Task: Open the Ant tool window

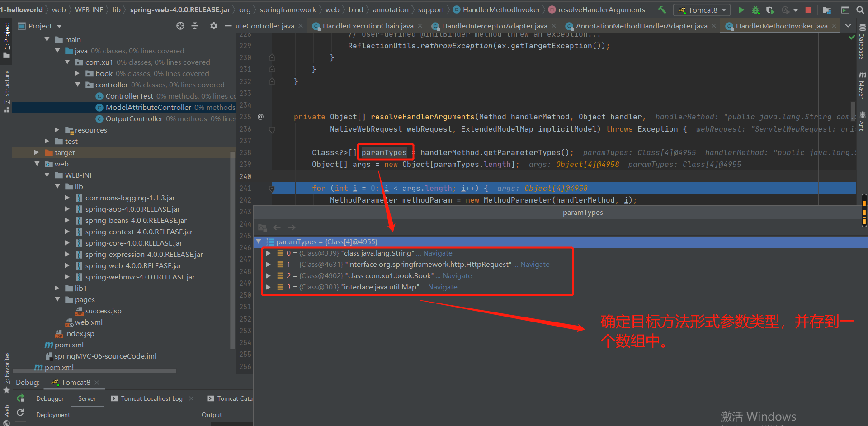Action: click(862, 121)
